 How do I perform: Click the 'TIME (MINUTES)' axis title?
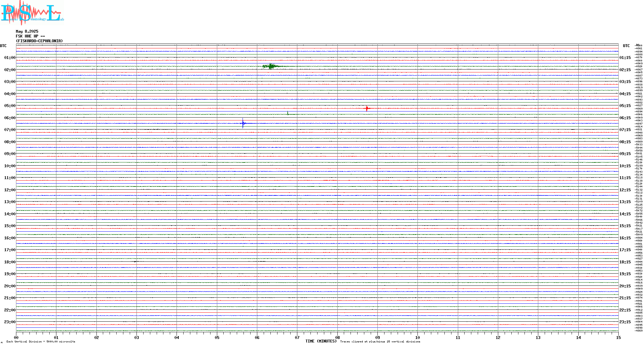pyautogui.click(x=321, y=341)
